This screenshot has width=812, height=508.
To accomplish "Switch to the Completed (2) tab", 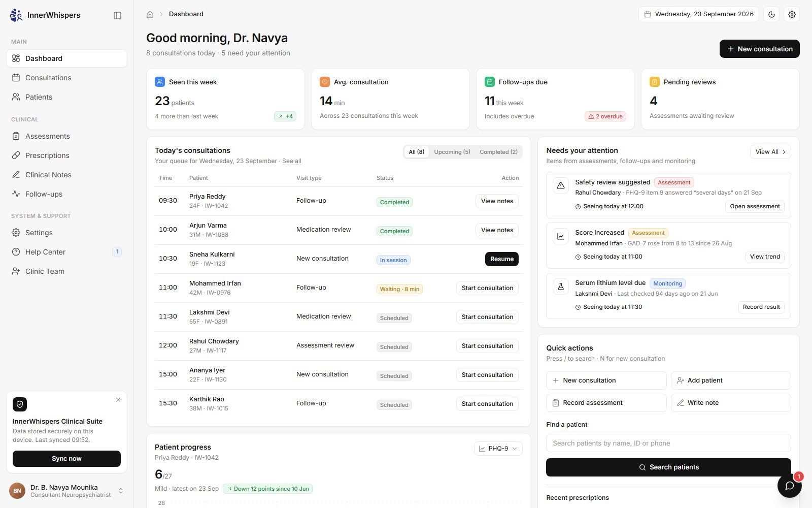I will click(x=498, y=152).
